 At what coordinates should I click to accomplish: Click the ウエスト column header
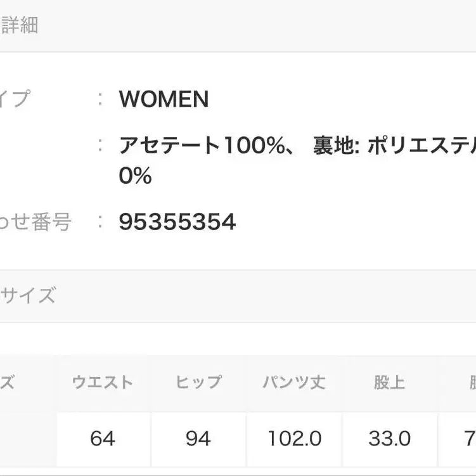pos(103,382)
